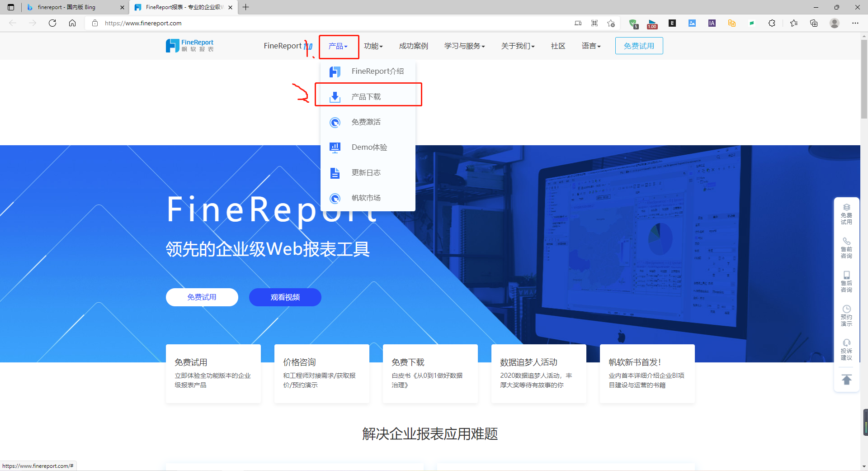Viewport: 868px width, 471px height.
Task: Select the 社区 menu item
Action: tap(558, 46)
